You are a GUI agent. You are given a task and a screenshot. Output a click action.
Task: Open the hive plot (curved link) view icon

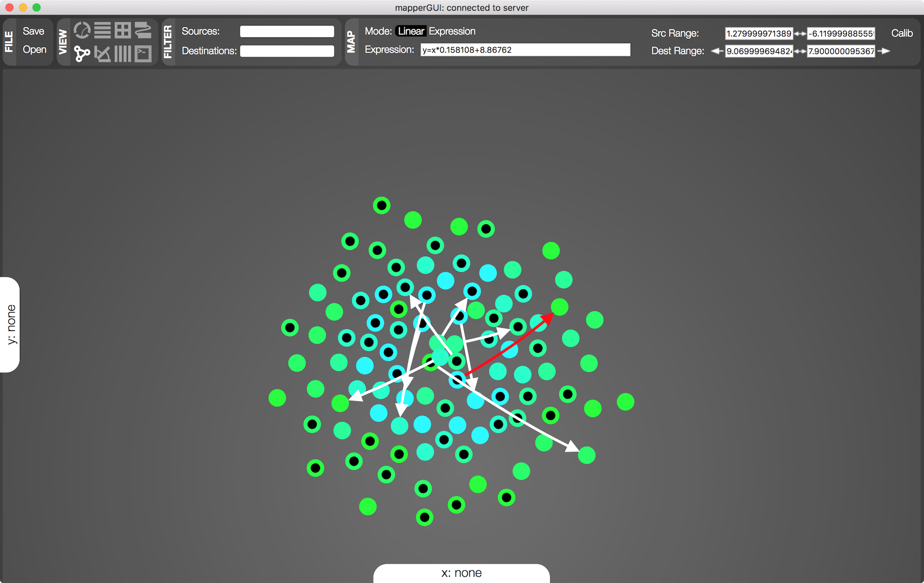point(143,31)
